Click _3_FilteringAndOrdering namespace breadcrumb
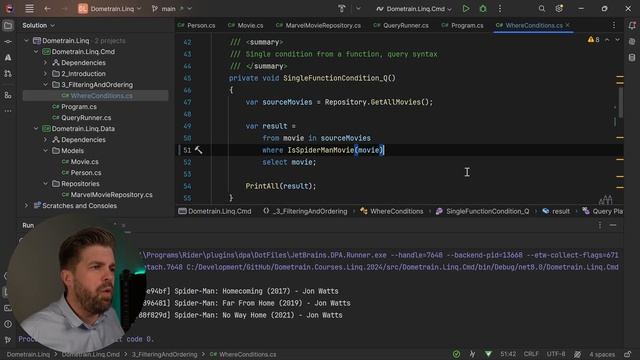 coord(306,211)
